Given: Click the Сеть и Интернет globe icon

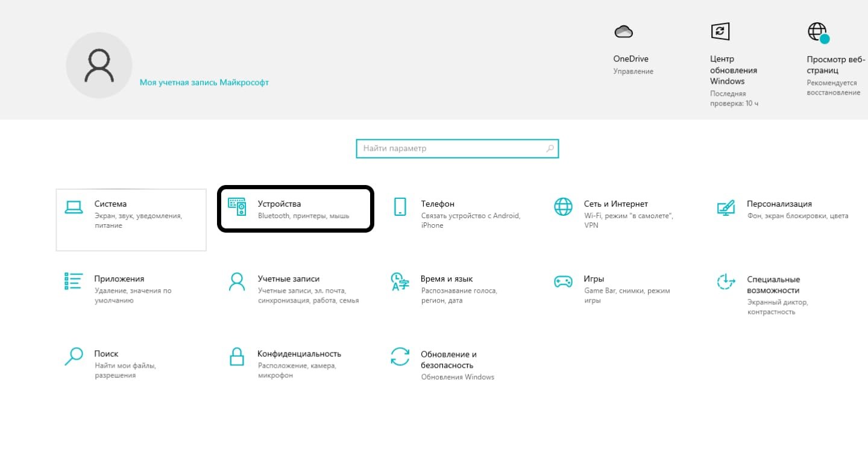Looking at the screenshot, I should [x=563, y=207].
